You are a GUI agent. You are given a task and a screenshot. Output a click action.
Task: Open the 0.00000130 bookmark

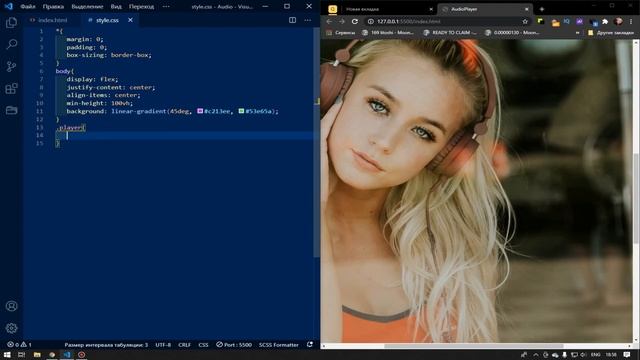point(512,33)
